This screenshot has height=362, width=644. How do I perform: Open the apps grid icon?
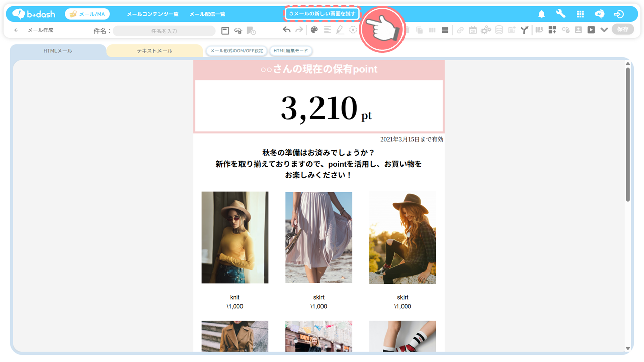pos(580,14)
